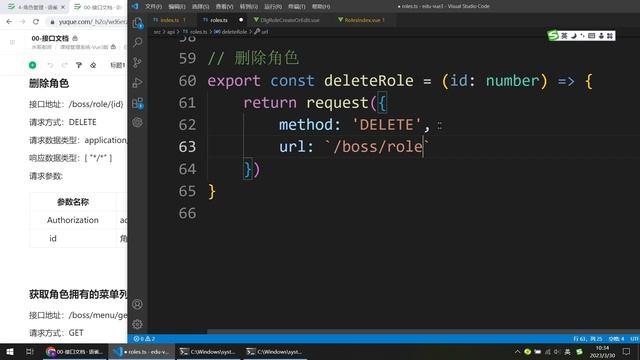This screenshot has width=640, height=360.
Task: Click the deleteRole breadcrumb item
Action: tap(234, 31)
